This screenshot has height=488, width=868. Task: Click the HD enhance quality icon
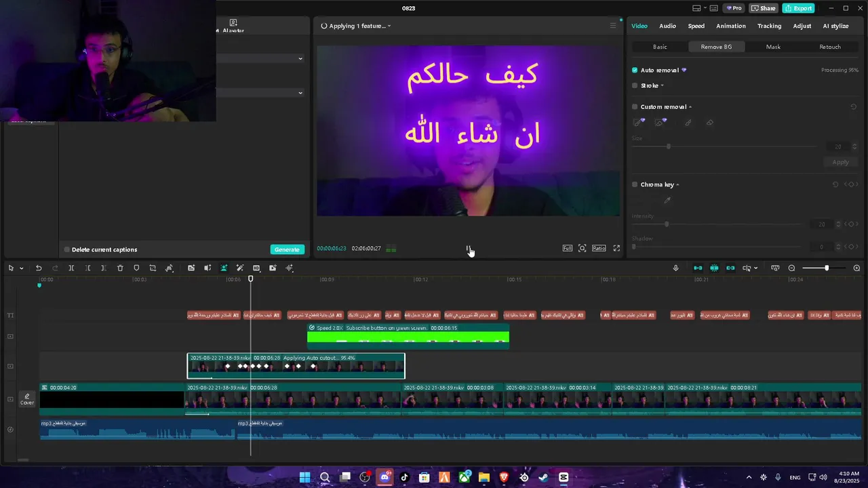[x=256, y=268]
